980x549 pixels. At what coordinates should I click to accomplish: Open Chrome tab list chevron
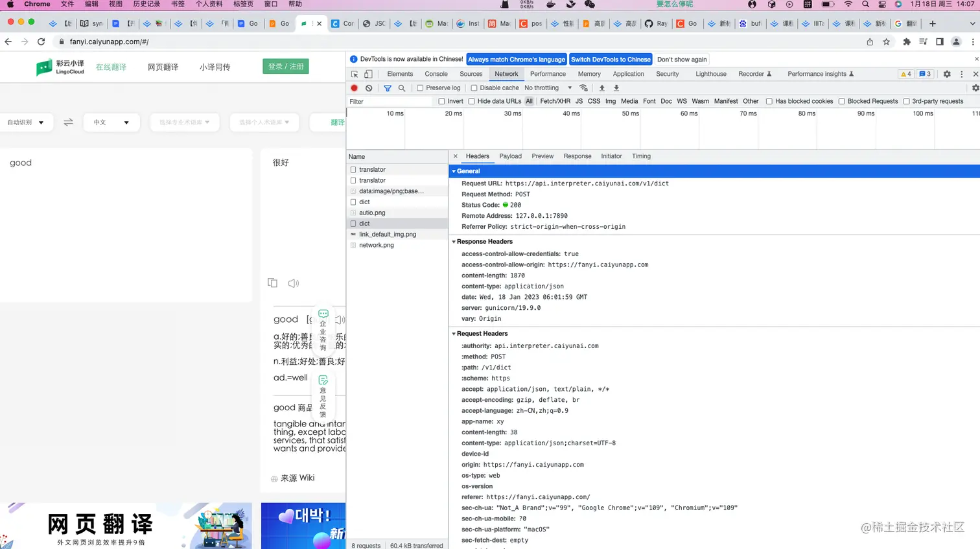pyautogui.click(x=972, y=23)
